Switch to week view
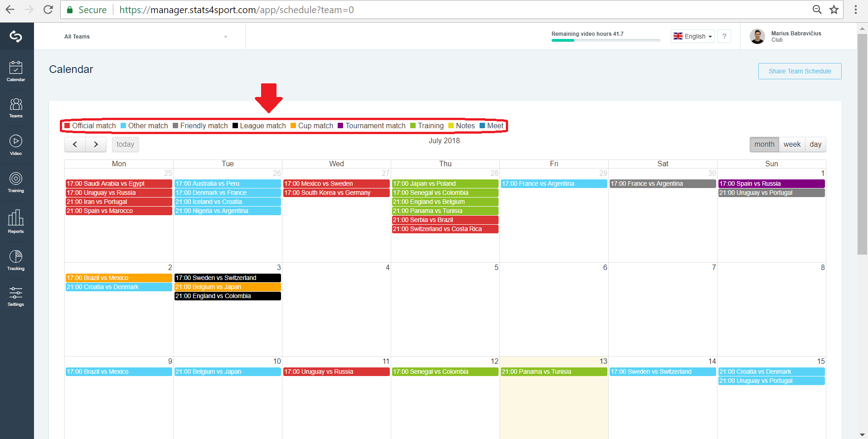The image size is (868, 439). click(x=792, y=145)
